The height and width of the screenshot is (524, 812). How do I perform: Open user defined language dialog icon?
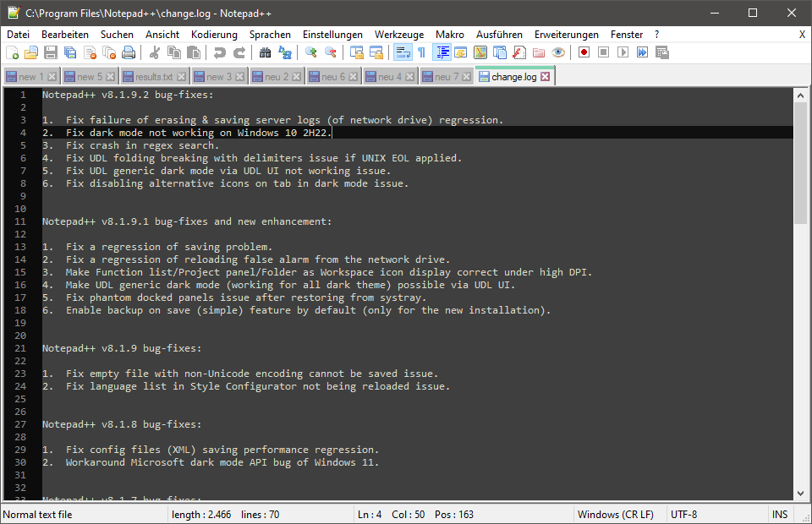[x=460, y=52]
